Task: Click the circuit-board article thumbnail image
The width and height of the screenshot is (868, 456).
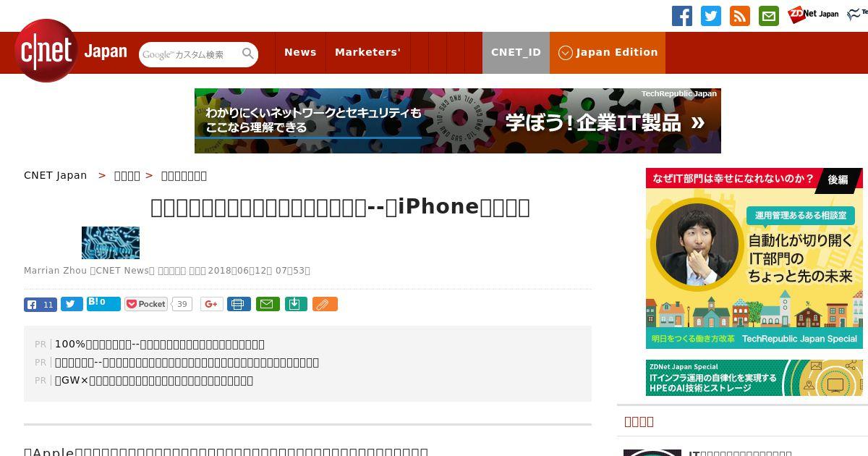Action: (x=111, y=242)
